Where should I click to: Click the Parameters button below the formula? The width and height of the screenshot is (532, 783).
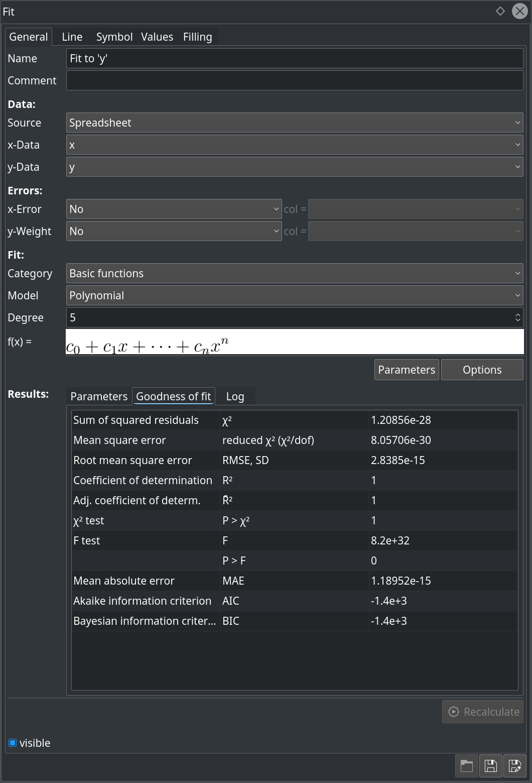pyautogui.click(x=407, y=370)
